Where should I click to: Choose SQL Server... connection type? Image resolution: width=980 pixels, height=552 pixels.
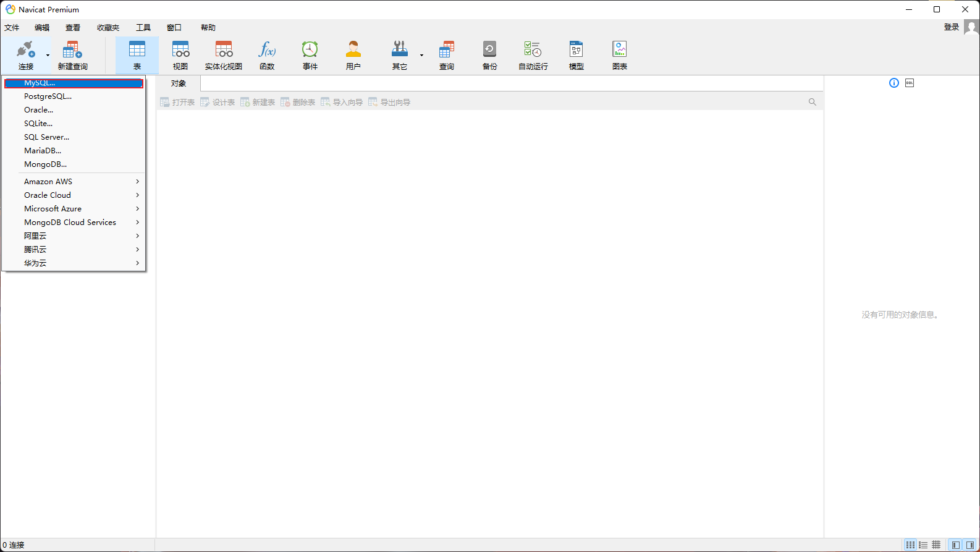(74, 137)
